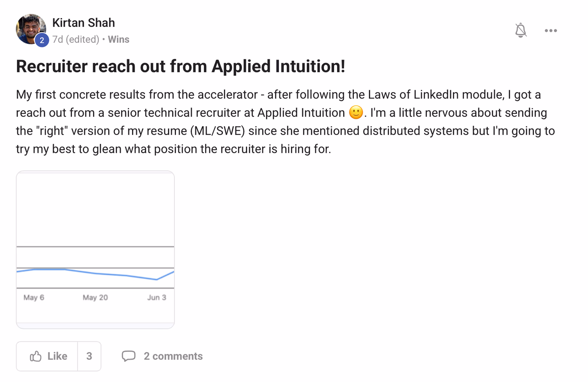Click the 7d (edited) timestamp

coord(76,39)
